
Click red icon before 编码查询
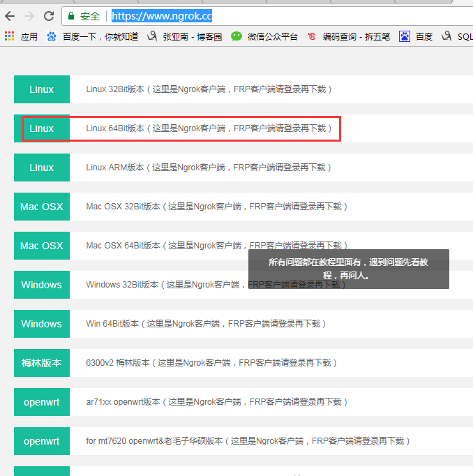click(312, 36)
